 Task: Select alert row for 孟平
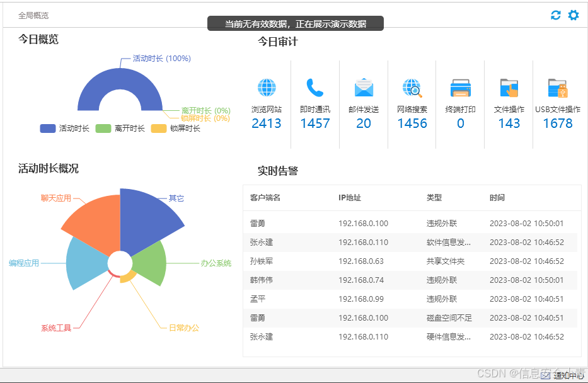point(410,299)
